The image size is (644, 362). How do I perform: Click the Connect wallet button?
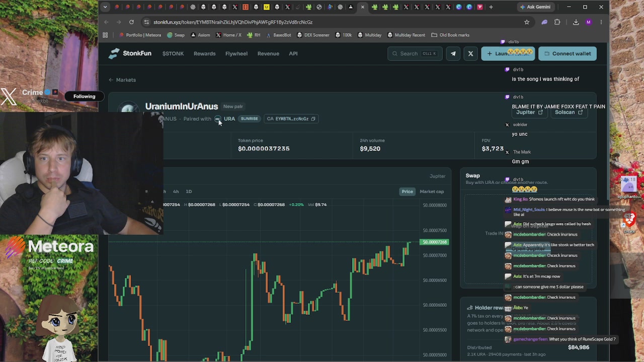pos(568,53)
